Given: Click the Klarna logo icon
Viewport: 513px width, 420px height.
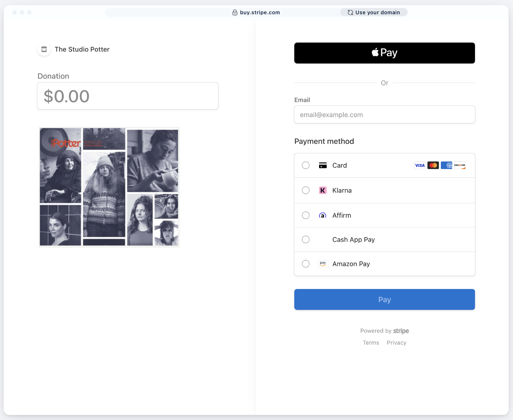Looking at the screenshot, I should (323, 190).
